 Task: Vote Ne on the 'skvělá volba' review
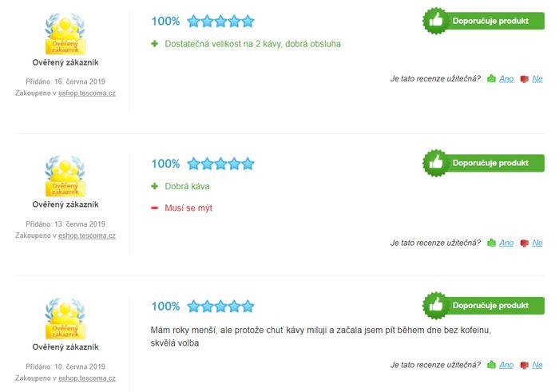coord(537,365)
